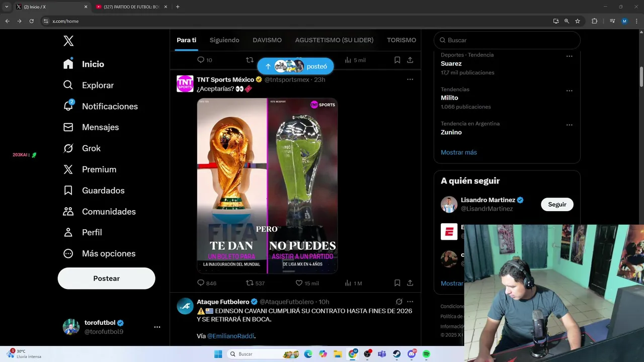Screen dimensions: 644x362
Task: Open Más opciones menu
Action: coord(99,254)
